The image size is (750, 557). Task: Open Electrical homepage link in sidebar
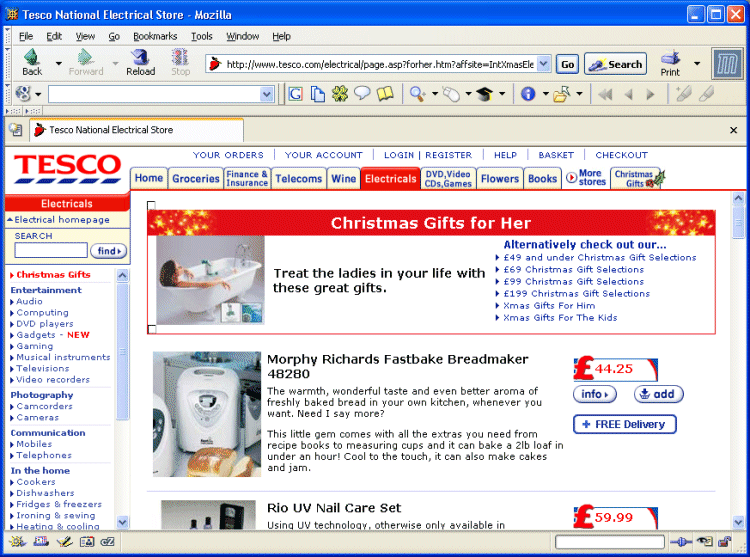[62, 219]
